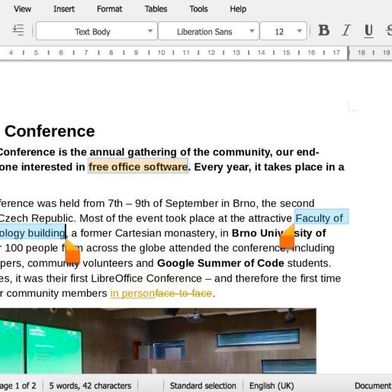This screenshot has height=392, width=392.
Task: Click the bold 'Google Summer of Code' text
Action: [x=220, y=263]
